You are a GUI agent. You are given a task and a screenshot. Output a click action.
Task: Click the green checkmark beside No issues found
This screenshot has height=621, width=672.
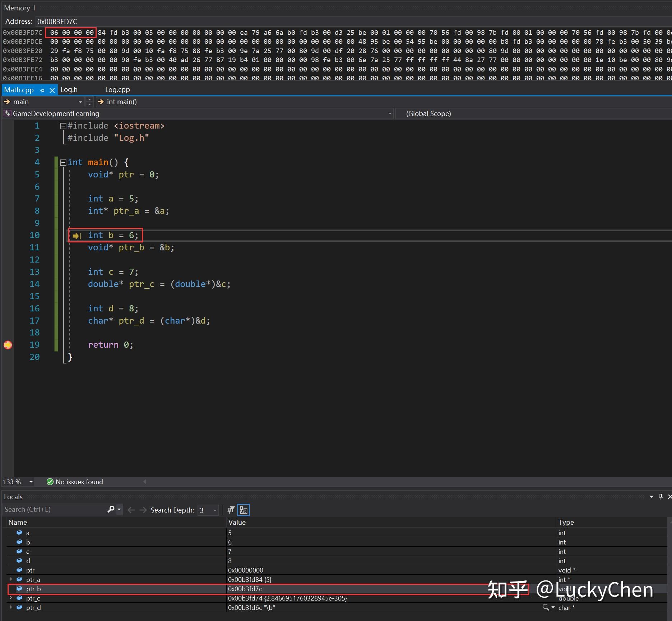(50, 482)
